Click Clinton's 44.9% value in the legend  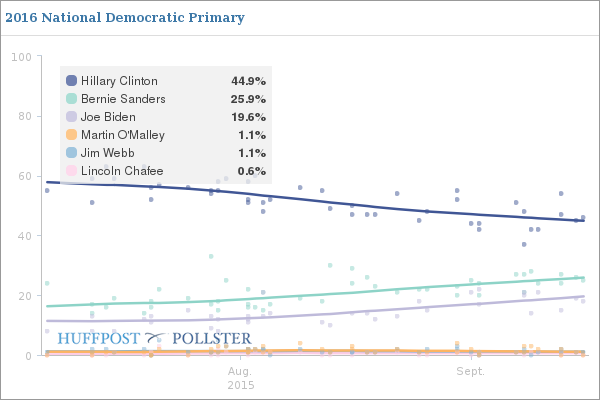[248, 81]
